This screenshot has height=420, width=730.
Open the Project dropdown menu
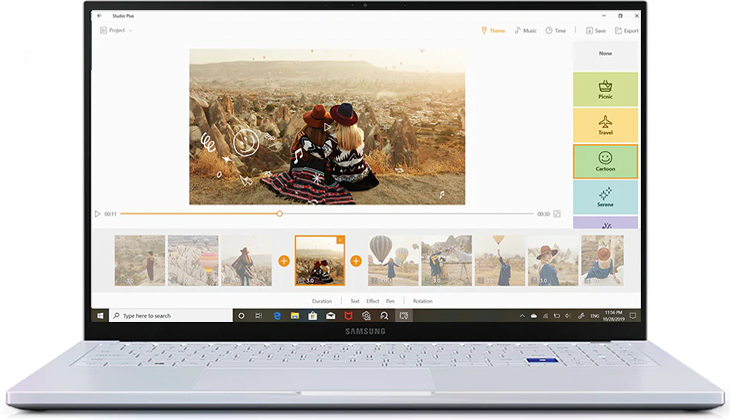pos(116,30)
